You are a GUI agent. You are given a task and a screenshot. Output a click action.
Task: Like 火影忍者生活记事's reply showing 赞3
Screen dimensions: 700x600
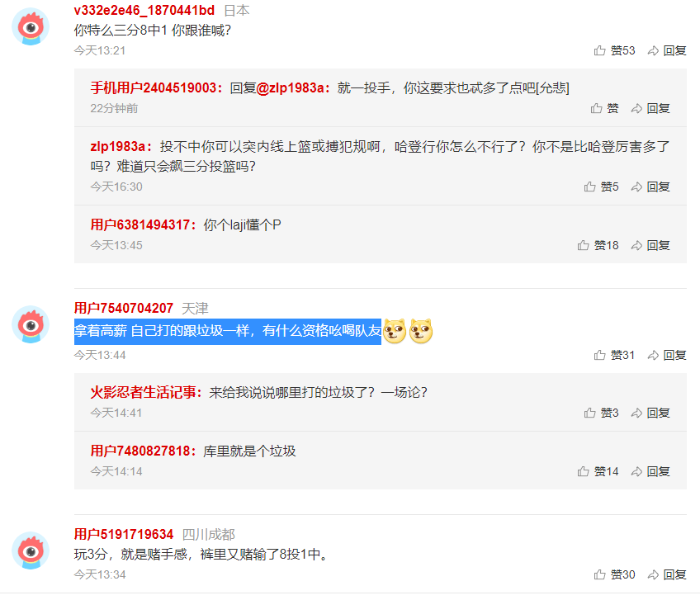pyautogui.click(x=601, y=413)
